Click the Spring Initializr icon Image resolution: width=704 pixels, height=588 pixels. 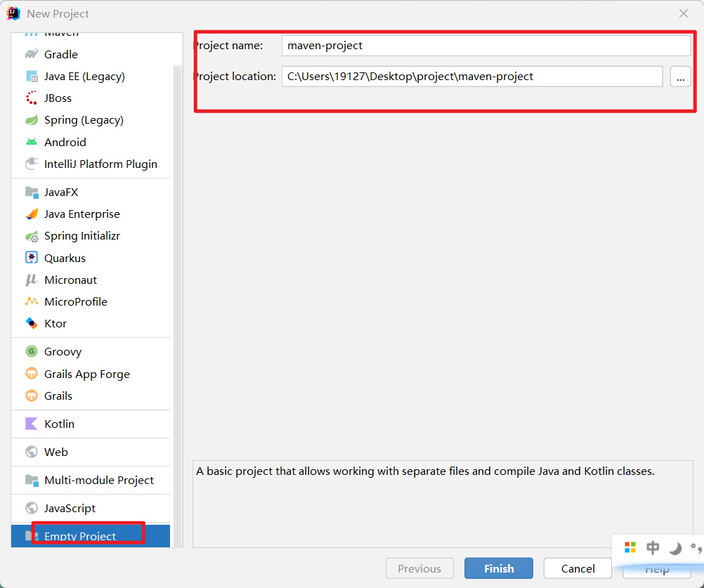(32, 236)
